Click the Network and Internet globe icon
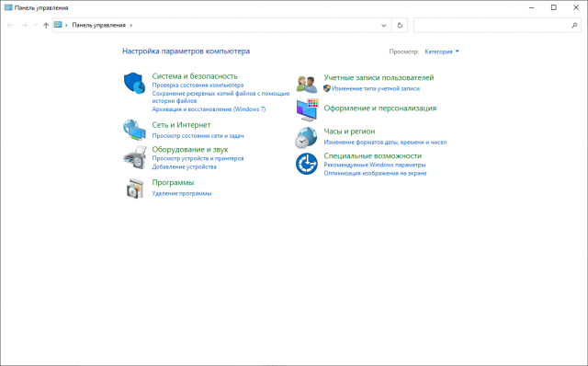588x366 pixels. [134, 130]
